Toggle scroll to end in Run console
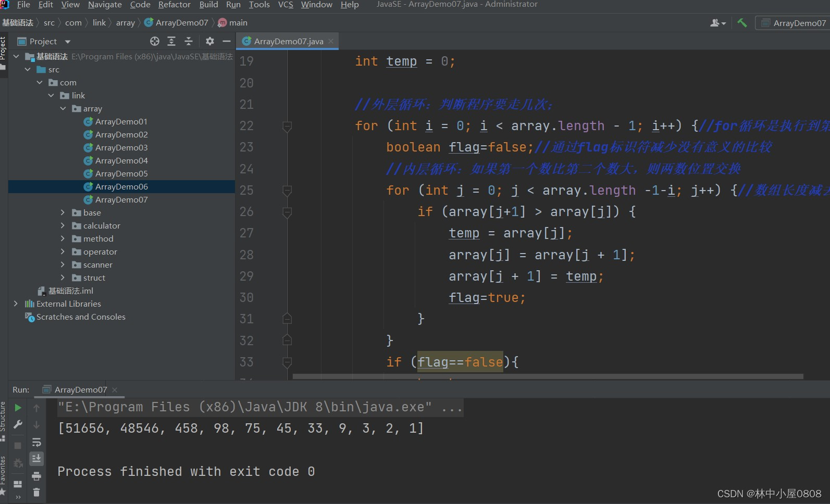Image resolution: width=830 pixels, height=504 pixels. pyautogui.click(x=36, y=459)
